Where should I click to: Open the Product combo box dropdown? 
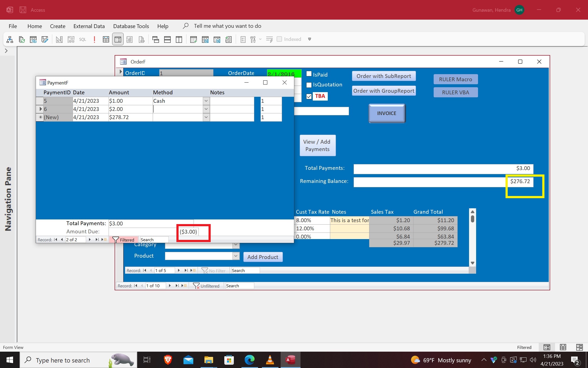(x=235, y=256)
